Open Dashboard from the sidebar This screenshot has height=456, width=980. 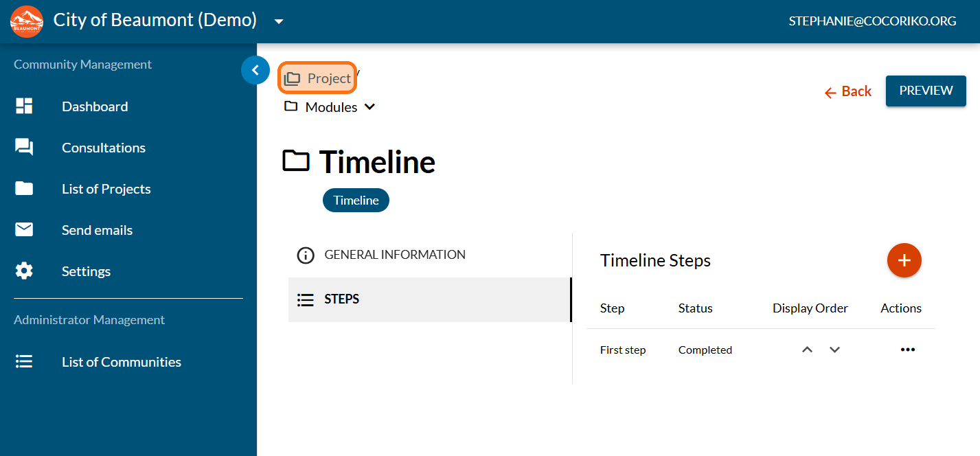(x=95, y=106)
